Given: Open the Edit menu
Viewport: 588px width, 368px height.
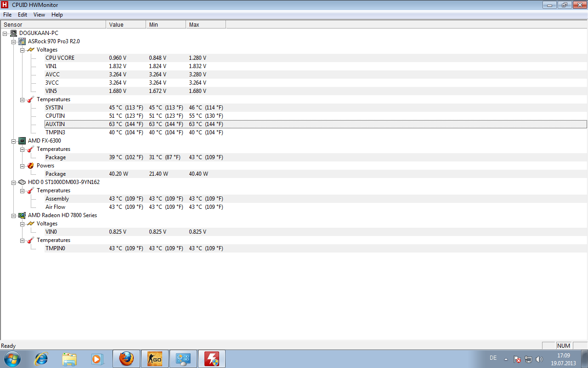Looking at the screenshot, I should (23, 15).
